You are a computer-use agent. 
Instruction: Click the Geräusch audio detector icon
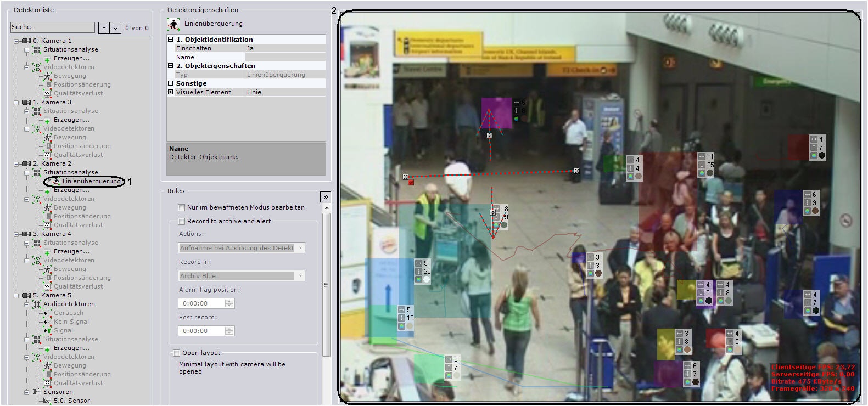click(48, 313)
